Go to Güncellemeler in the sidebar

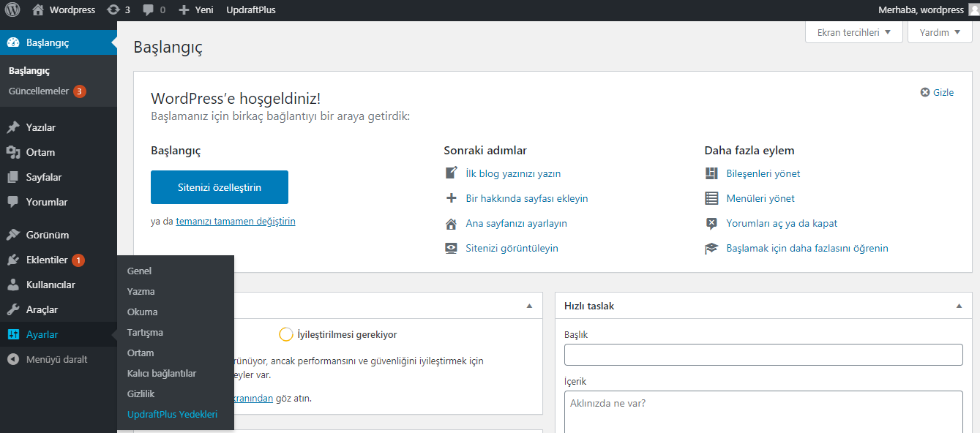coord(39,91)
